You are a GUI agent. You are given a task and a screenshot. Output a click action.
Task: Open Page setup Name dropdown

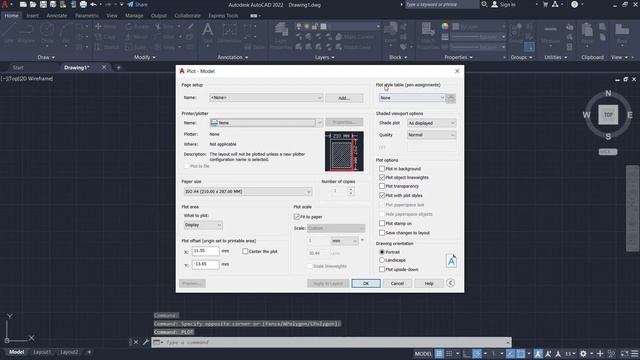point(266,98)
